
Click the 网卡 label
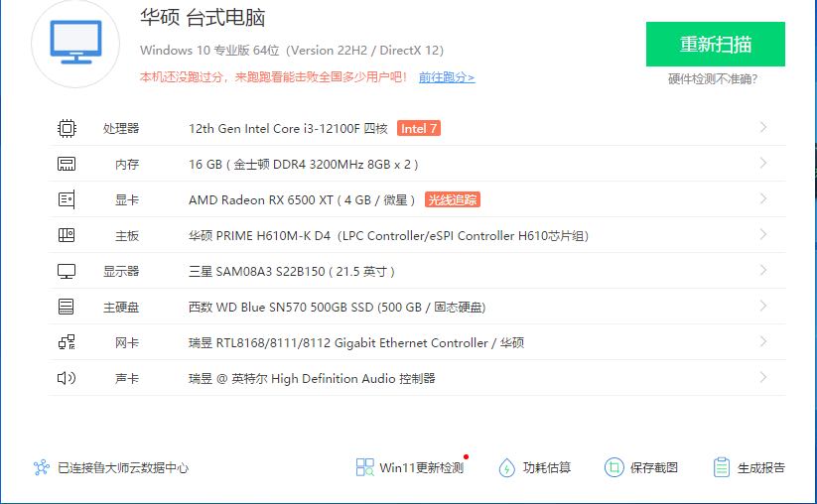tap(127, 343)
